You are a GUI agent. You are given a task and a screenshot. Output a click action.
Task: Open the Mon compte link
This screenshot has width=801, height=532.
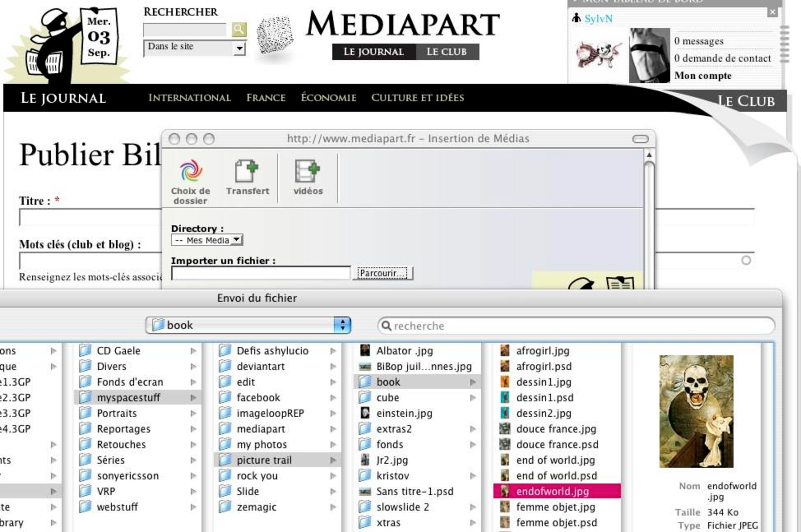click(703, 76)
